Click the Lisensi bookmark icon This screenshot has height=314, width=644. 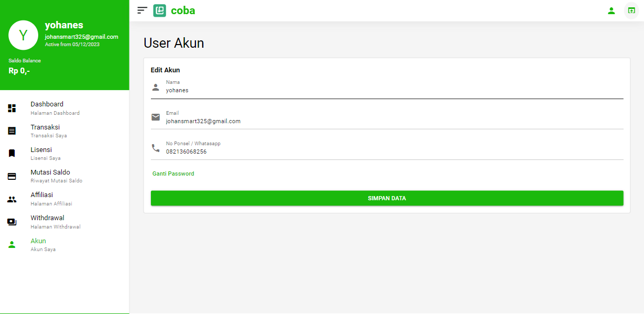coord(12,154)
